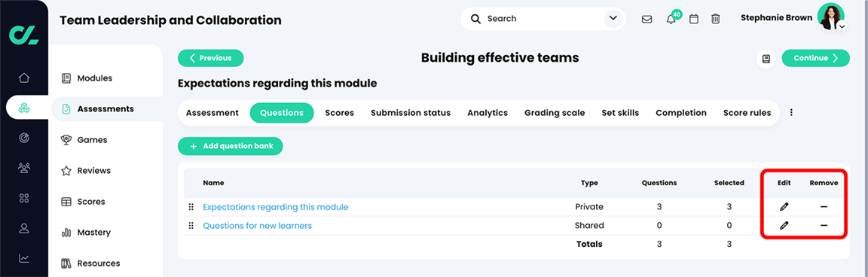Switch to the Assessment tab
This screenshot has width=868, height=277.
[x=212, y=113]
